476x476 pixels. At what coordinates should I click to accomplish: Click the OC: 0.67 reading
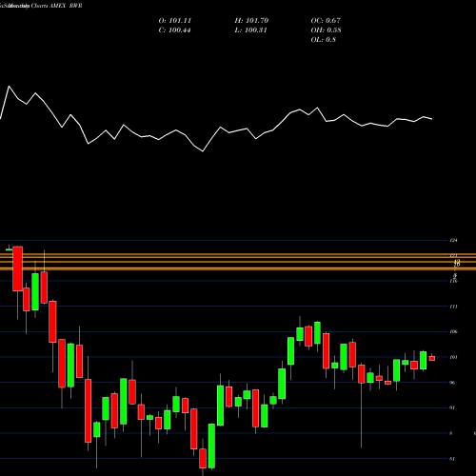click(x=326, y=21)
